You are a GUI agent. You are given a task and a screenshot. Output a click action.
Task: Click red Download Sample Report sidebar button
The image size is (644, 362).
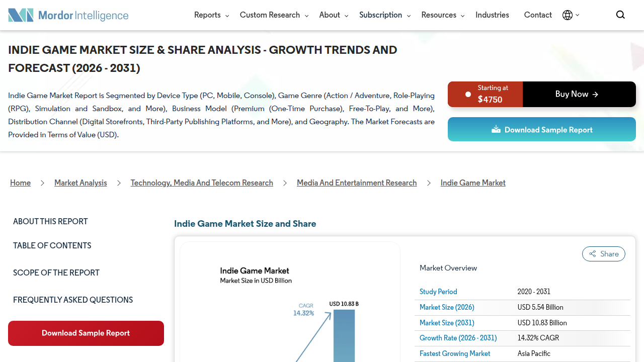pos(86,333)
